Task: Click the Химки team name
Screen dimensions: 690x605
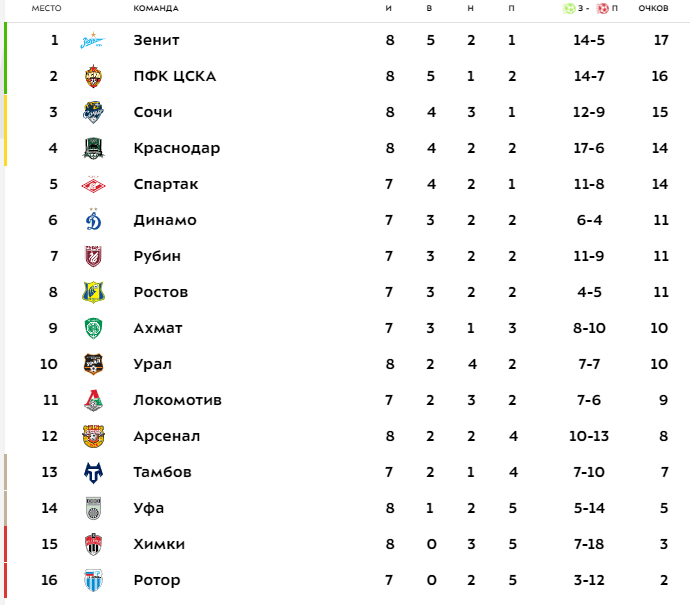Action: pyautogui.click(x=159, y=545)
